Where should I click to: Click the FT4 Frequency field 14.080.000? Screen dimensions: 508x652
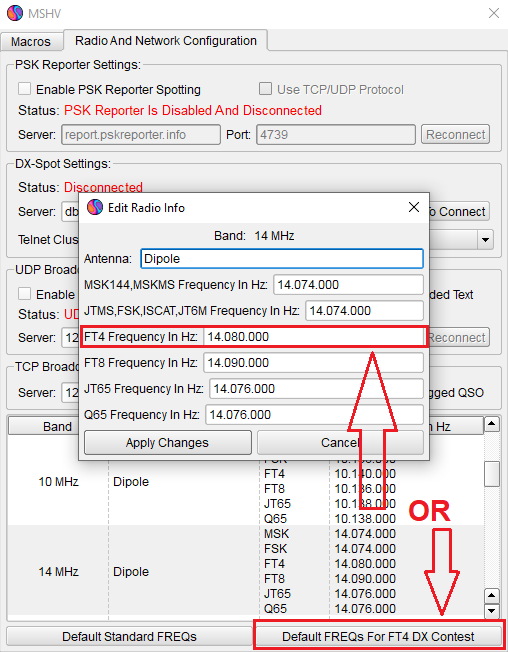[313, 337]
